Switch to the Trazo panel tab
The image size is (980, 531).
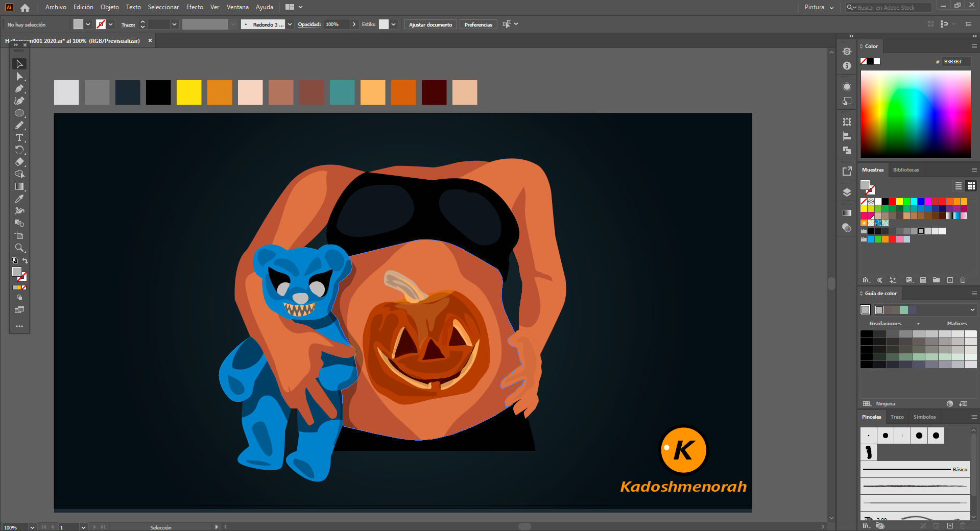pyautogui.click(x=897, y=417)
